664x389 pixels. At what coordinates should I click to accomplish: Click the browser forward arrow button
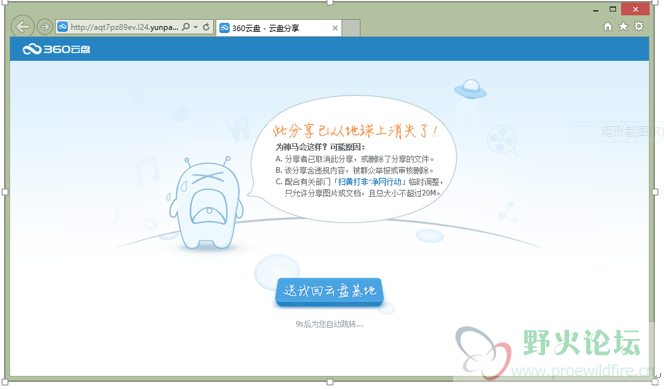(44, 27)
